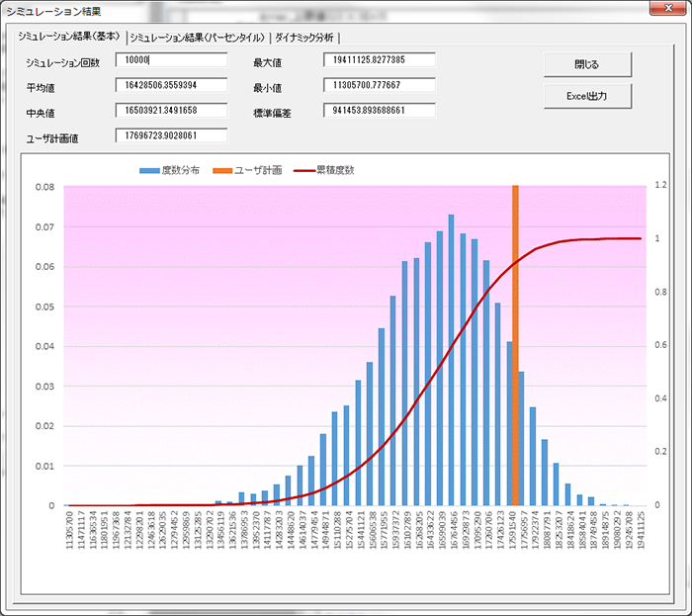Select ユーザ計画 orange legend swatch
Image resolution: width=692 pixels, height=616 pixels.
(x=222, y=171)
